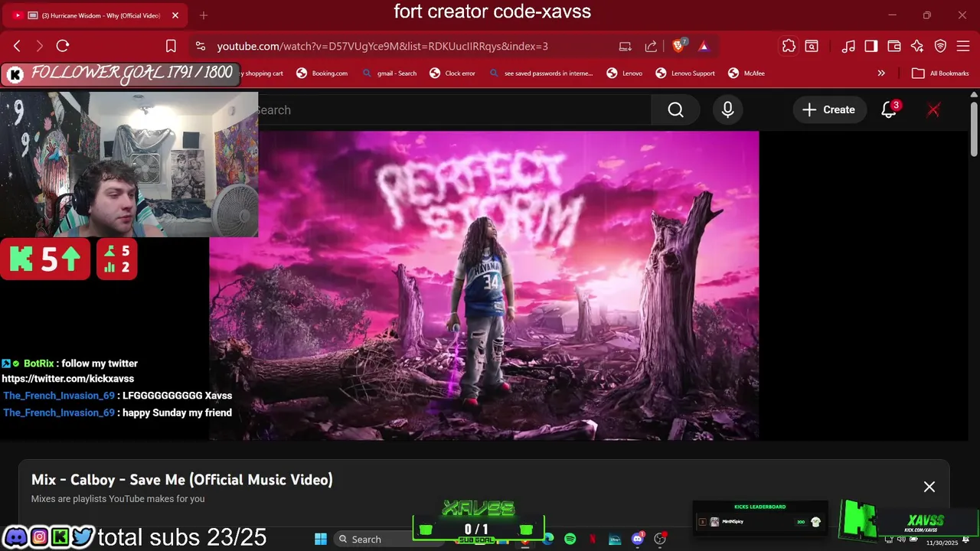Click the address bar URL text
Image resolution: width=980 pixels, height=551 pixels.
[382, 46]
